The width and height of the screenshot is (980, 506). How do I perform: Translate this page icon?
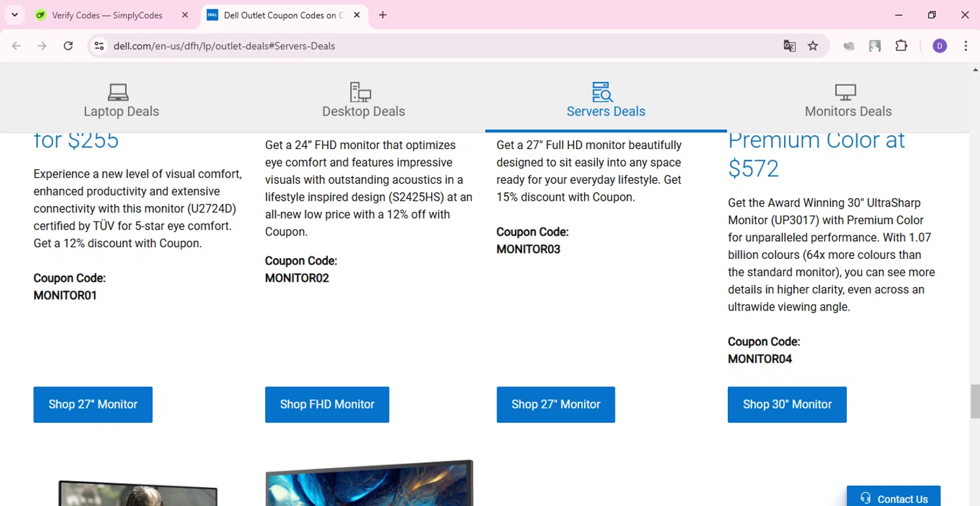click(789, 46)
